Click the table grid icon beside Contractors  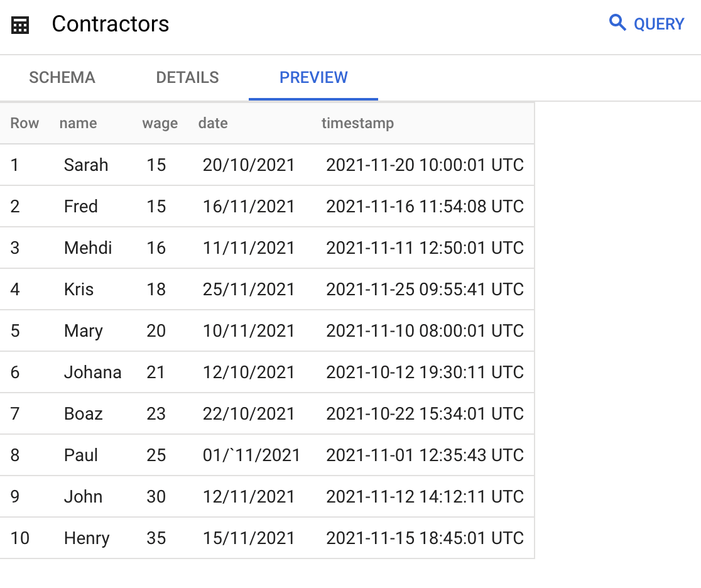(19, 24)
